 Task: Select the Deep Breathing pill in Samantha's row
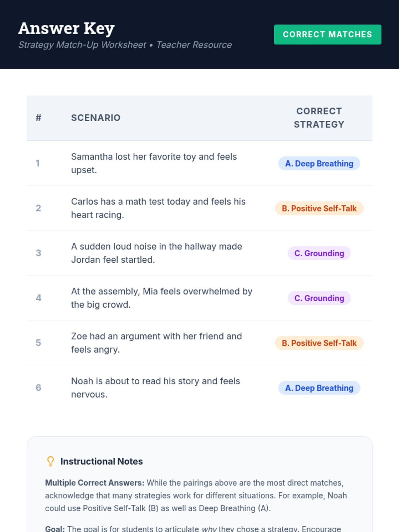[x=319, y=164]
